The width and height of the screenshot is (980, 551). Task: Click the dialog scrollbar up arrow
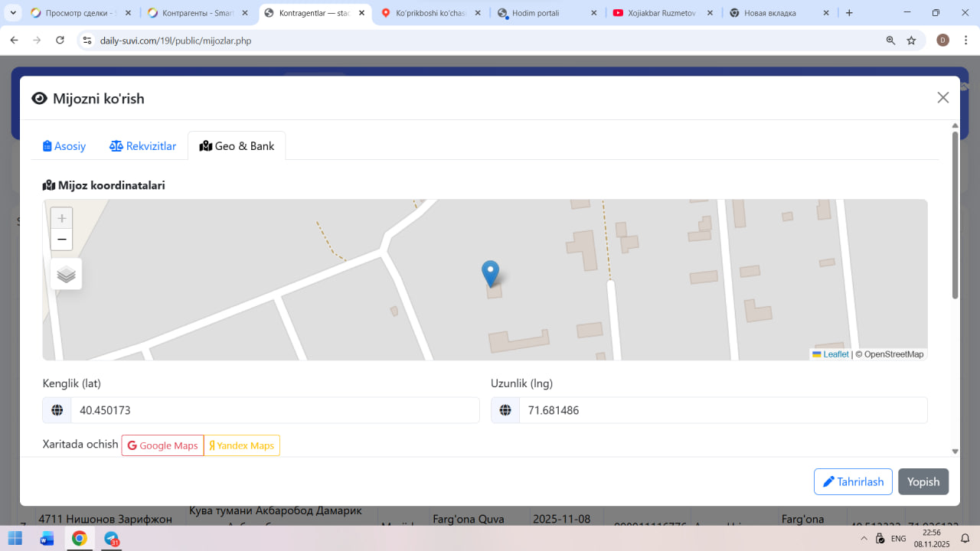click(x=955, y=126)
